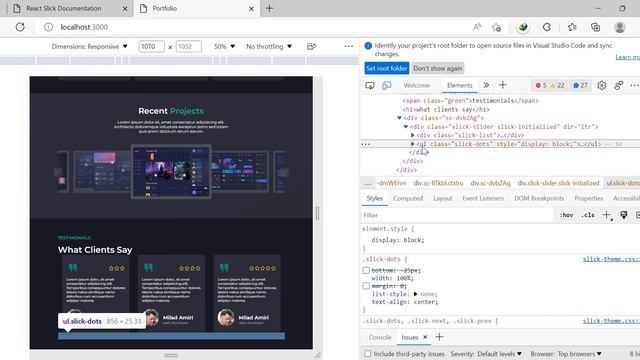Open the user profile avatar
The height and width of the screenshot is (360, 640).
tap(620, 27)
